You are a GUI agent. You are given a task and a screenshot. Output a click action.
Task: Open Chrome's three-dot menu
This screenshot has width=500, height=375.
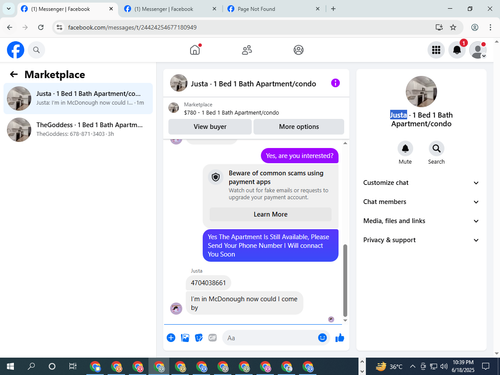coord(490,27)
